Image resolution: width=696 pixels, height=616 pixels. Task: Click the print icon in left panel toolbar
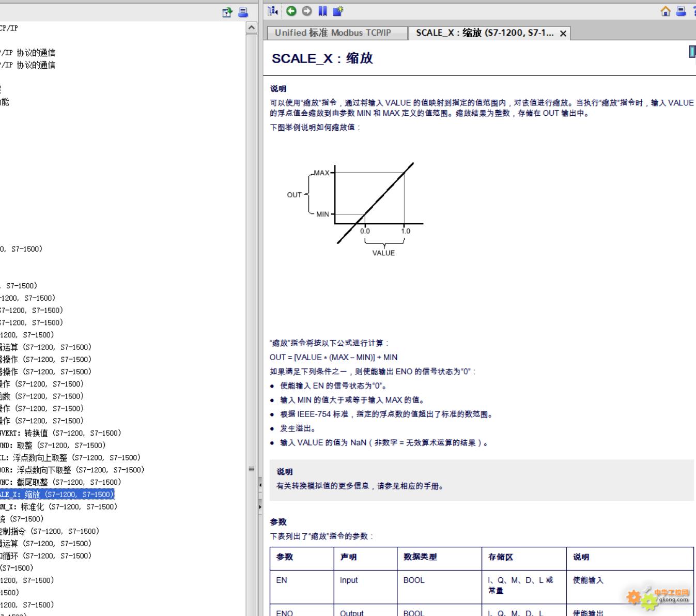click(x=243, y=12)
